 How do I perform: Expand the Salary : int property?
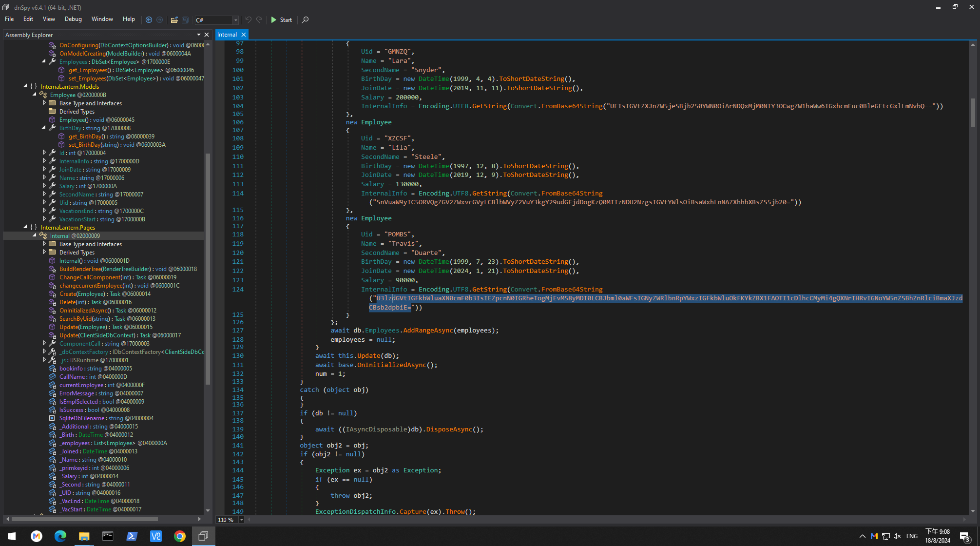point(44,186)
